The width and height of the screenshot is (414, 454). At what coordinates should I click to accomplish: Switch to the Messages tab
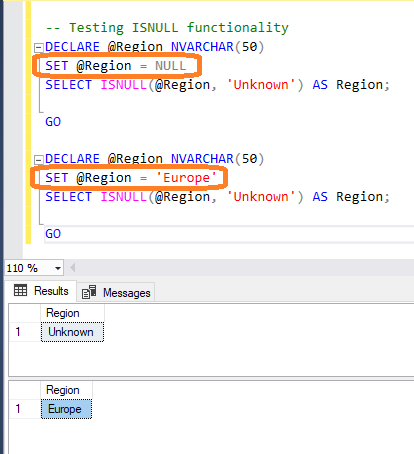click(x=116, y=293)
